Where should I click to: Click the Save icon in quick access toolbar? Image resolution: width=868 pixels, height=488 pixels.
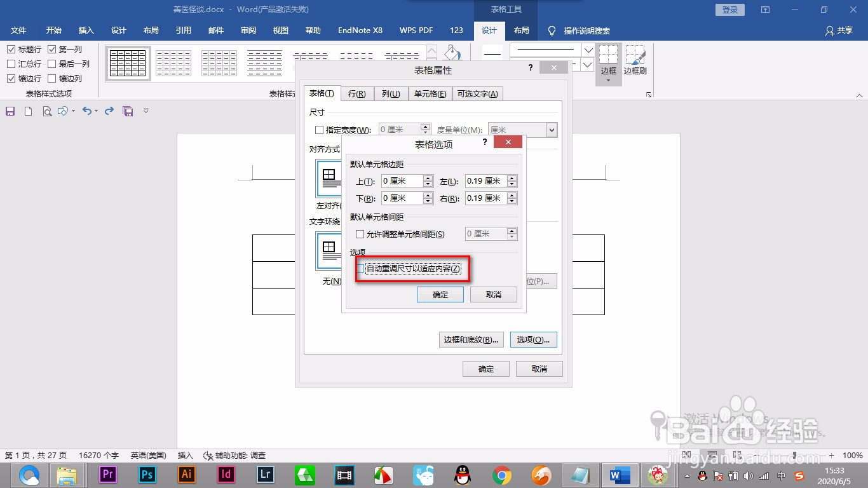tap(10, 111)
